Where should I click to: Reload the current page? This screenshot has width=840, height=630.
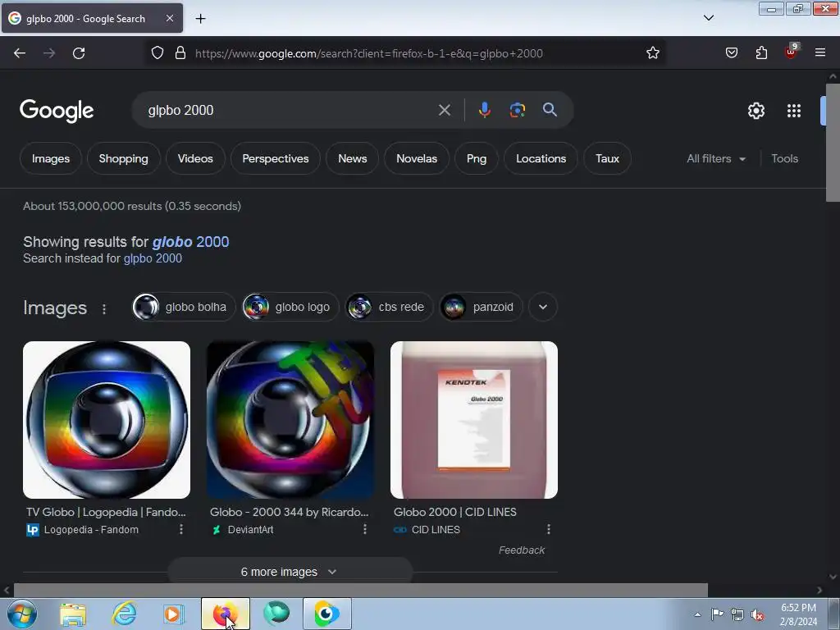[79, 53]
